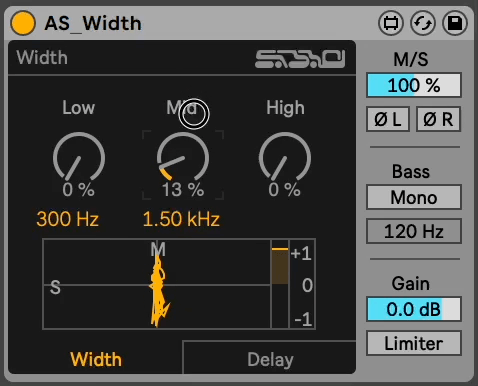
Task: Click the -1 correlation scale label
Action: coord(303,319)
